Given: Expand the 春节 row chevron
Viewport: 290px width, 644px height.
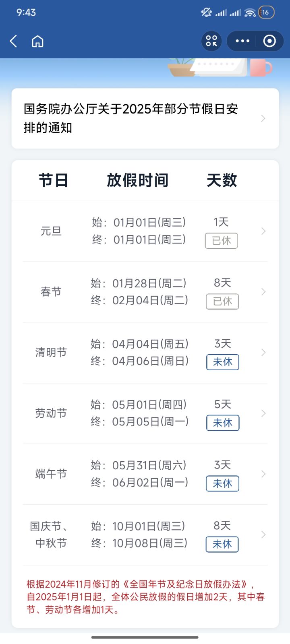Looking at the screenshot, I should (x=263, y=292).
